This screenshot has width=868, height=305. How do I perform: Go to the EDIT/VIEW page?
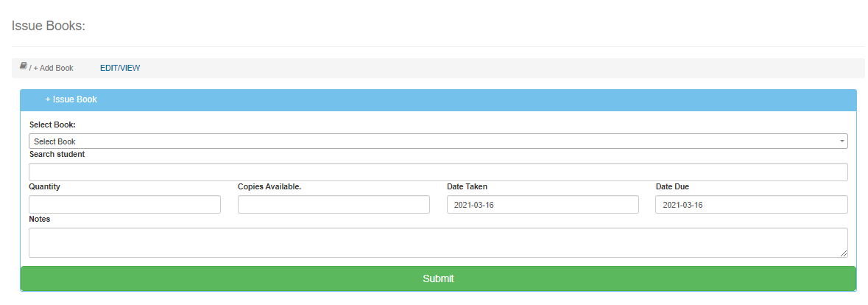(x=120, y=68)
